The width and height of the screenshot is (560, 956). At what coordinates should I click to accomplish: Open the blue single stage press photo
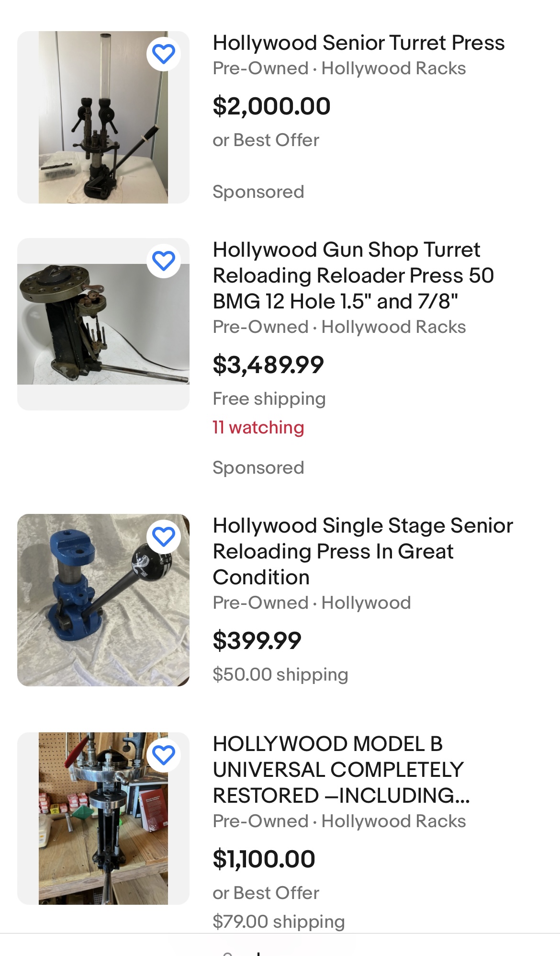click(x=103, y=600)
